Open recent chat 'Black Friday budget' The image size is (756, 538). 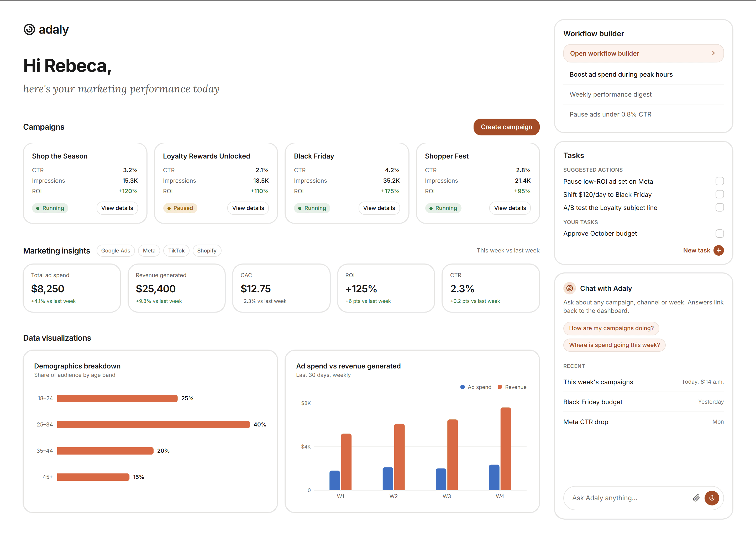click(643, 402)
